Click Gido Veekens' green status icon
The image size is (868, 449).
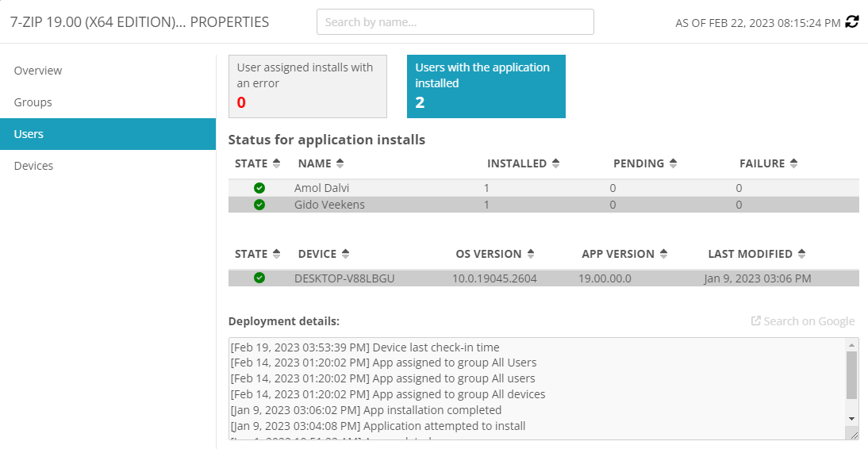[x=259, y=205]
